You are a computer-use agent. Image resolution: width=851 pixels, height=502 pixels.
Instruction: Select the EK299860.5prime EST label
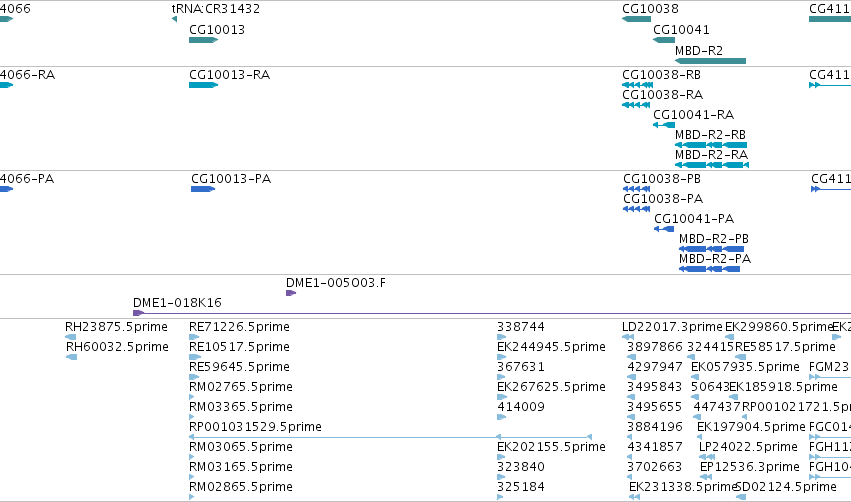pos(779,327)
